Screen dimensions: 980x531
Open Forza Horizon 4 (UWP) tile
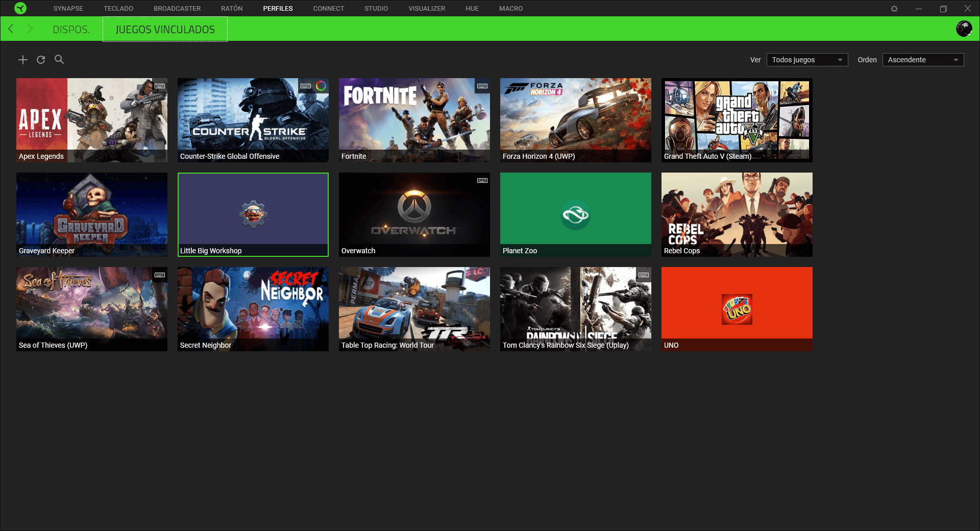coord(576,120)
